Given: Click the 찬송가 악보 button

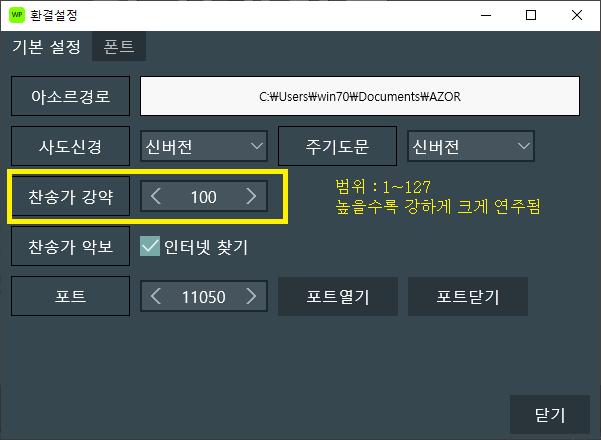Looking at the screenshot, I should [x=70, y=246].
